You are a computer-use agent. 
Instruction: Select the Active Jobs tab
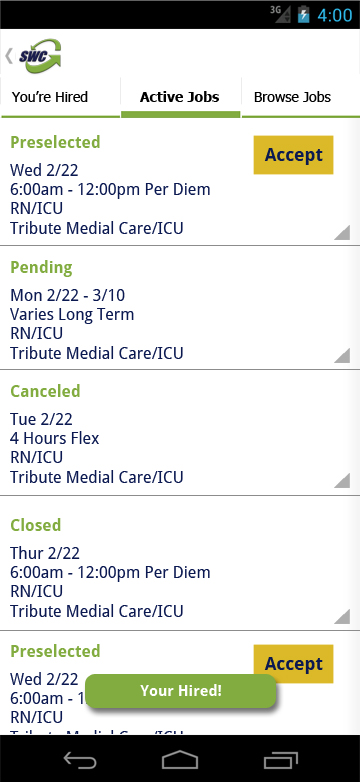point(180,97)
